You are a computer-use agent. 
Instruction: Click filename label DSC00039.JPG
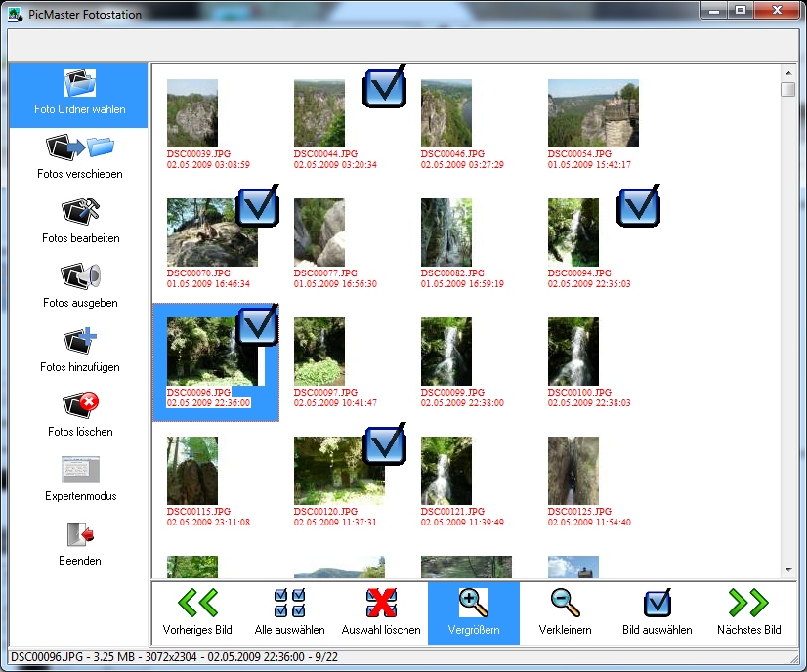coord(198,154)
